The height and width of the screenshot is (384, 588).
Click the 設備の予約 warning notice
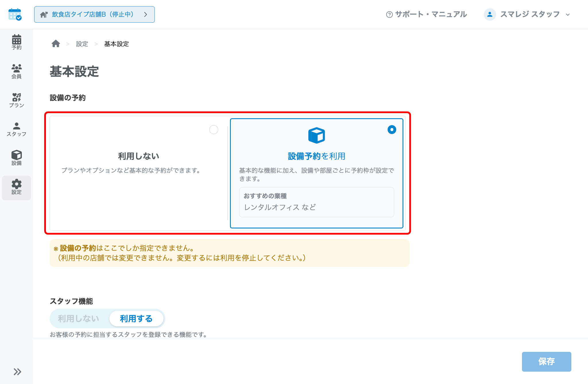[x=229, y=253]
